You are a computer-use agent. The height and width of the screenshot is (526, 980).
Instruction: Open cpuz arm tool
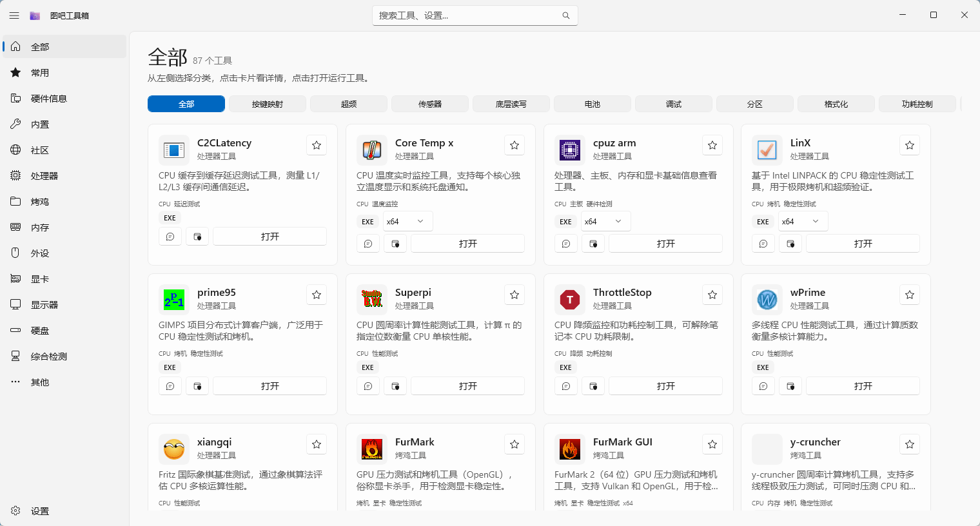click(666, 244)
